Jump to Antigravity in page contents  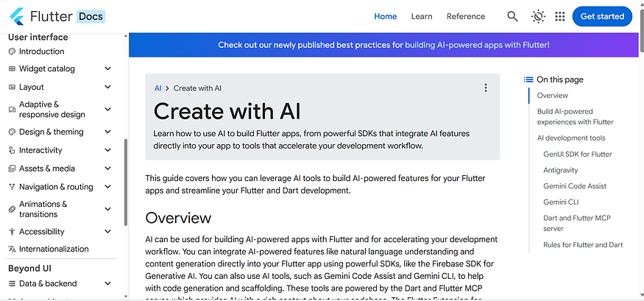[x=561, y=171]
